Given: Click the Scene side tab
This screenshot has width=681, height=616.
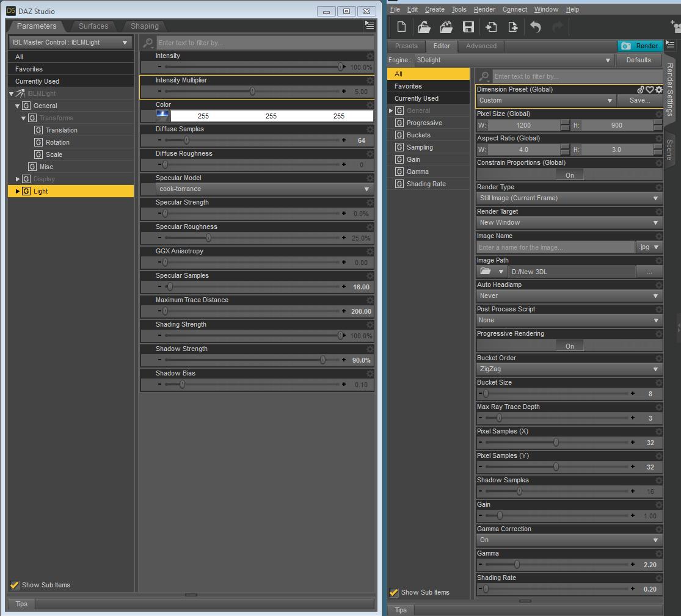Looking at the screenshot, I should [669, 150].
